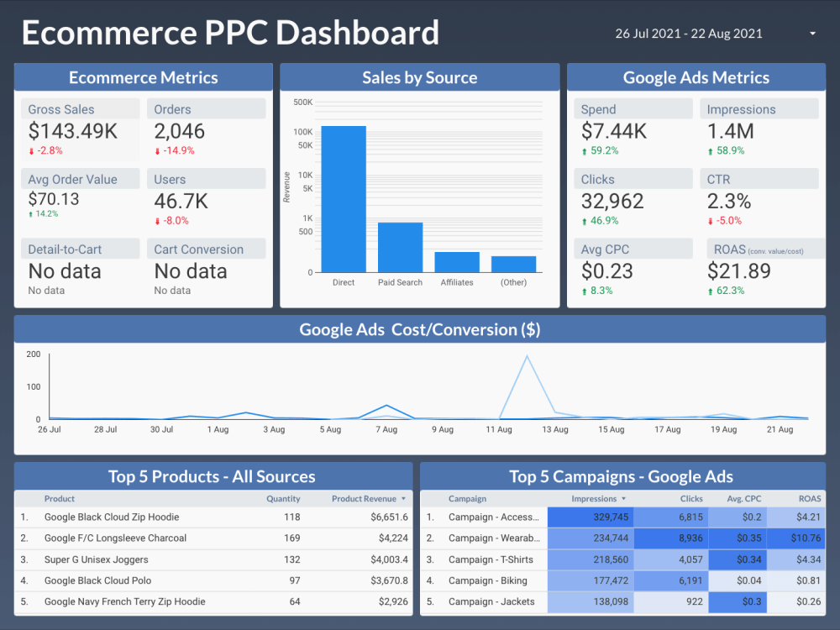This screenshot has width=840, height=630.
Task: Click the 12 Aug spike on Cost/Conversion line
Action: (526, 357)
